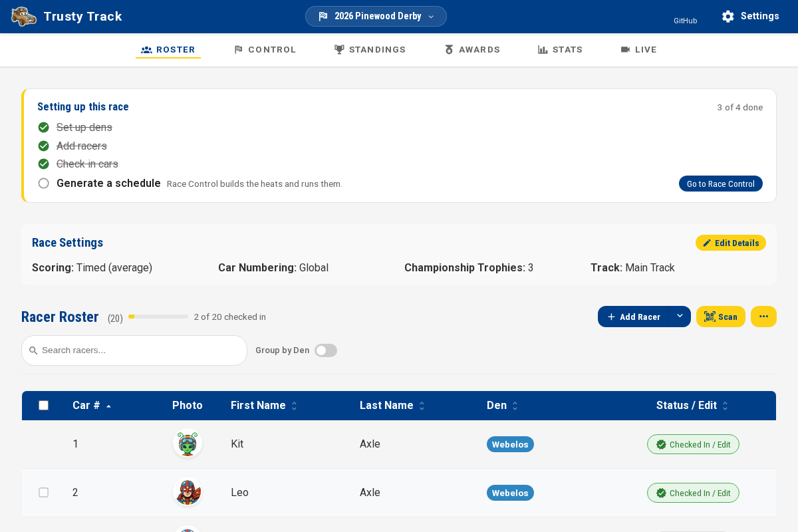Click the check-in progress bar

[158, 317]
